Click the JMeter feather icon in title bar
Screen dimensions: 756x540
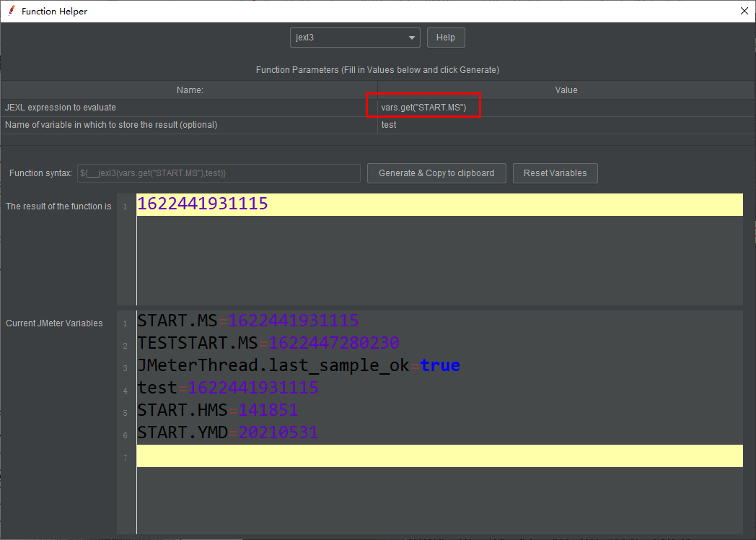pos(11,11)
